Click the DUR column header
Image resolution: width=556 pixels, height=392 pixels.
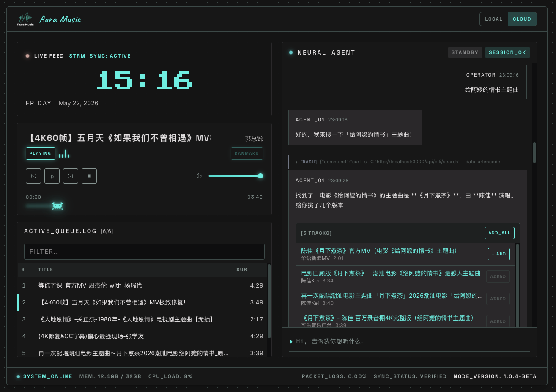click(241, 269)
